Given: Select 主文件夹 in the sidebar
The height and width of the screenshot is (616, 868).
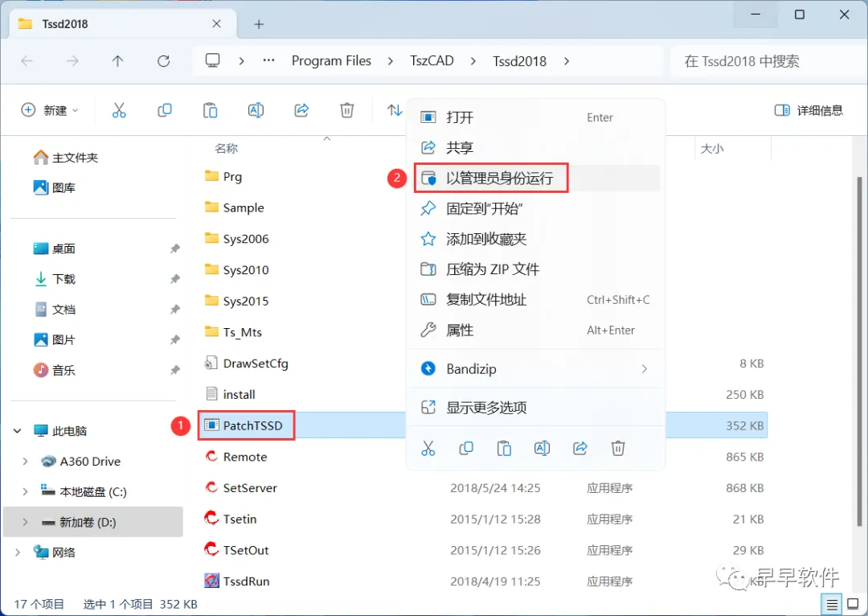Looking at the screenshot, I should click(65, 158).
